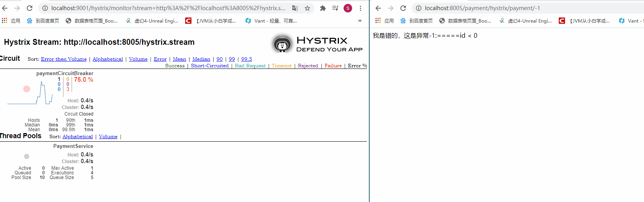
Task: Open JVM从小白学成 bookmark in left browser
Action: (211, 21)
